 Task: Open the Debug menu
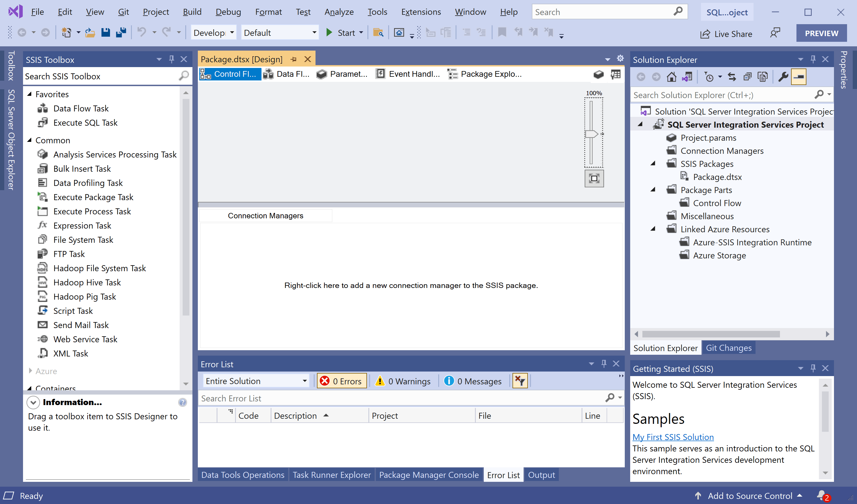click(228, 12)
